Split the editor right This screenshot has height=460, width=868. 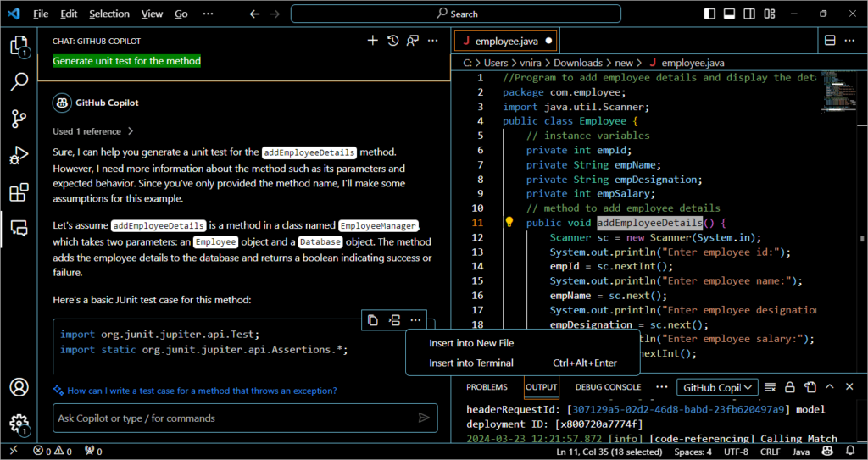click(830, 41)
